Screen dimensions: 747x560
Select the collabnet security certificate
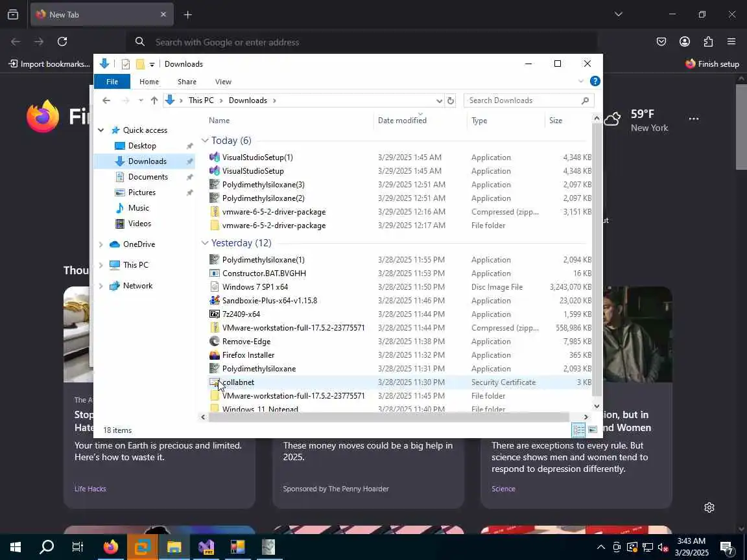tap(400, 382)
